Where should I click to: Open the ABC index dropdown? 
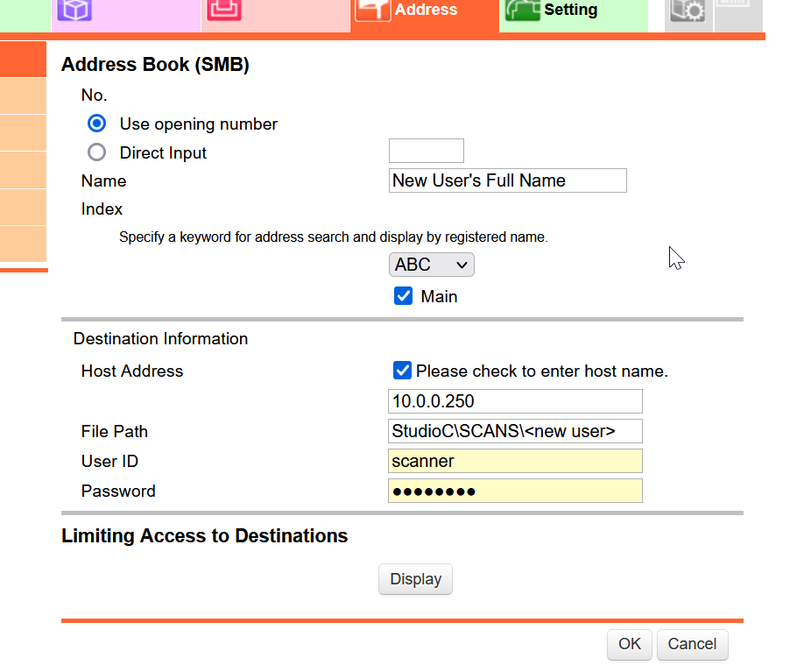point(431,265)
